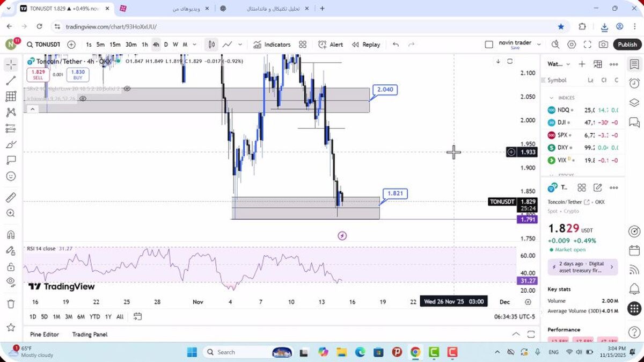Viewport: 644px width, 362px height.
Task: Select YTD date range
Action: (x=94, y=316)
